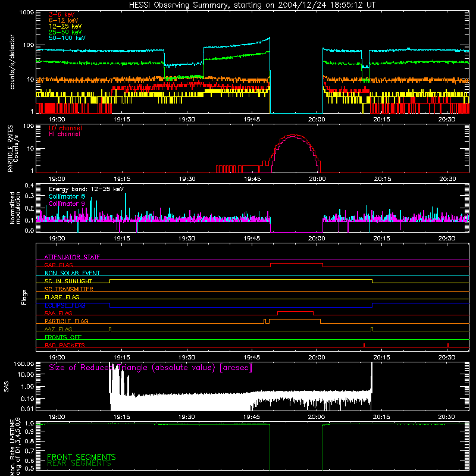Click the yellow 12-25 keV legend label
The image size is (476, 476).
[x=65, y=26]
